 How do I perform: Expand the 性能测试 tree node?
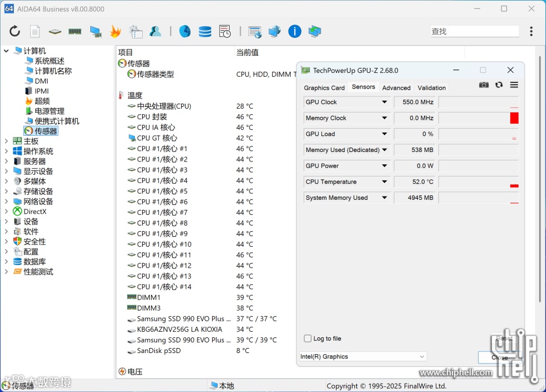[6, 272]
